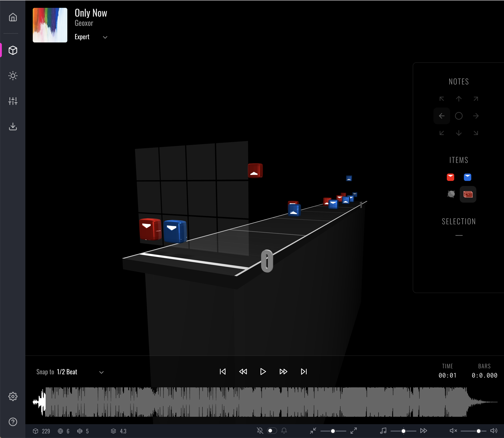Rewind the playhead
Screen dimensions: 504x438
(243, 372)
